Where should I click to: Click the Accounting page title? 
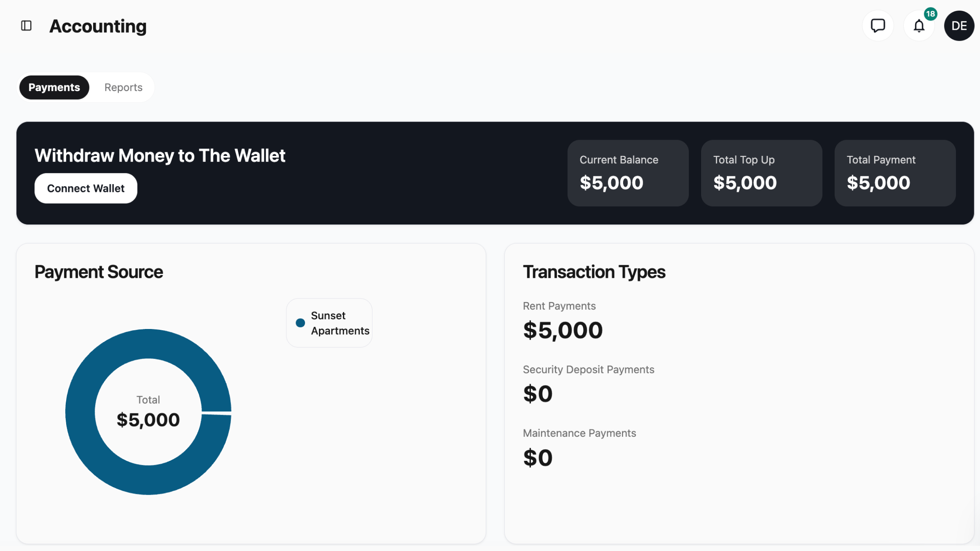pos(98,26)
